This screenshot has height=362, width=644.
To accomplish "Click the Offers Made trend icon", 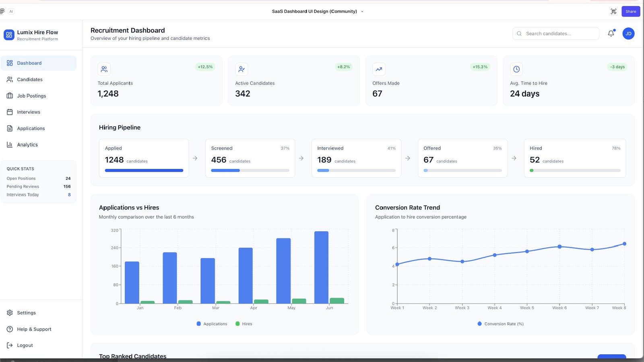I will click(x=379, y=69).
